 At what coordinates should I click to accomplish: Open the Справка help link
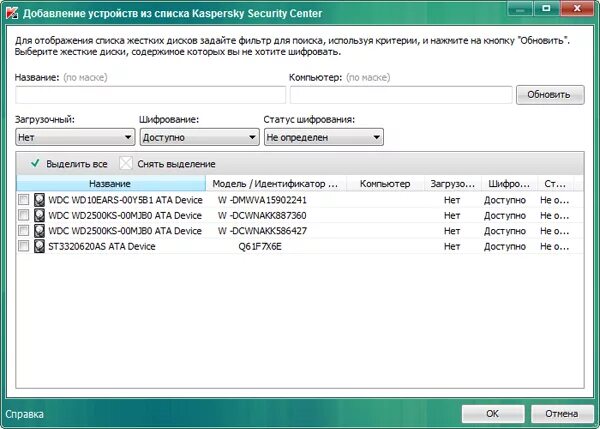tap(24, 414)
